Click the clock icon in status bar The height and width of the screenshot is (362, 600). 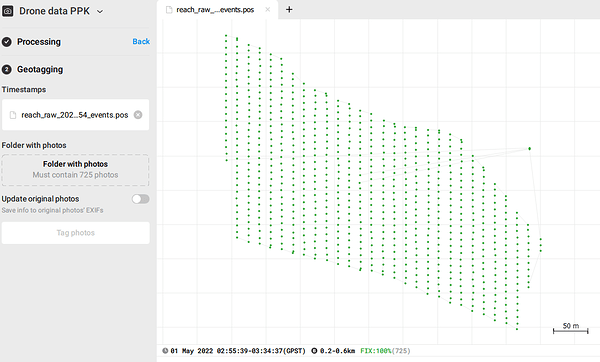pyautogui.click(x=165, y=351)
